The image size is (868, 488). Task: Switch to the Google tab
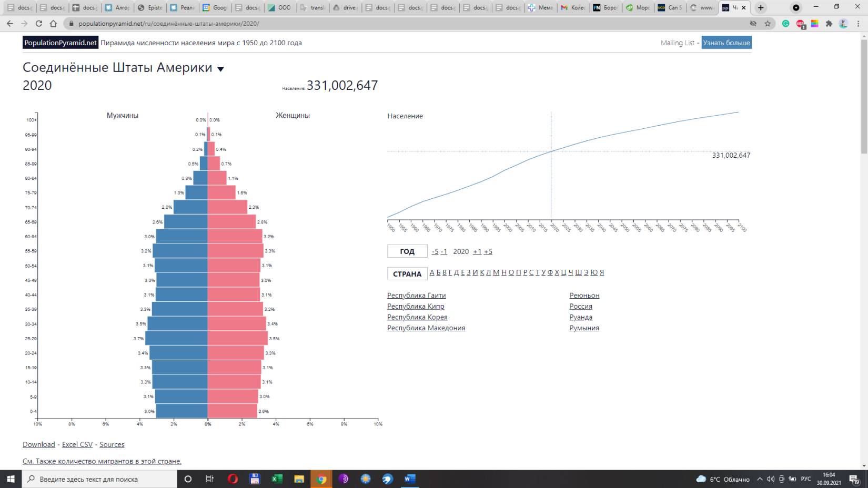pyautogui.click(x=215, y=7)
